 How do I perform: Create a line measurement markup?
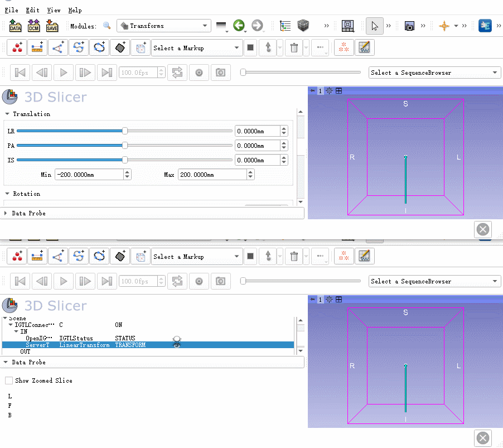coord(37,47)
